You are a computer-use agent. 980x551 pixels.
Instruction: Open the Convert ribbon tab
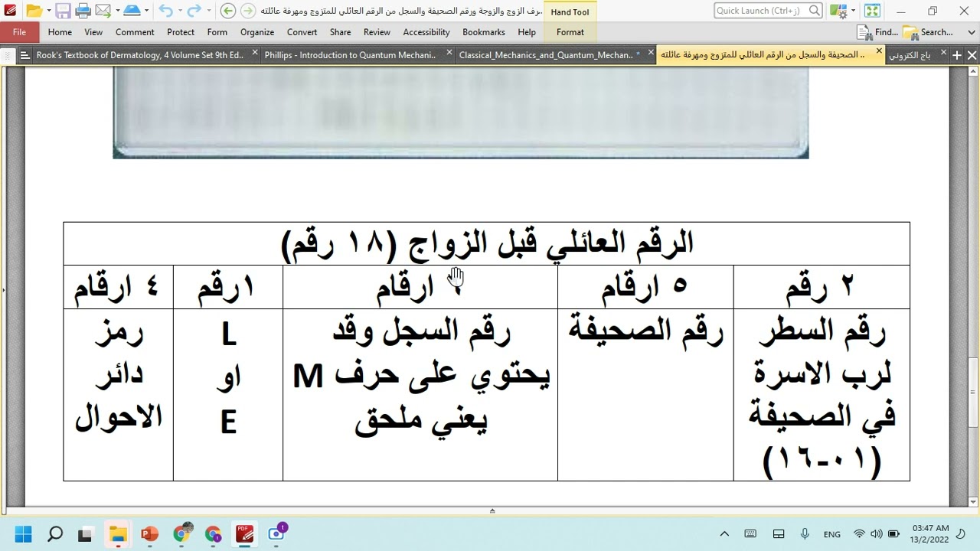pyautogui.click(x=302, y=32)
